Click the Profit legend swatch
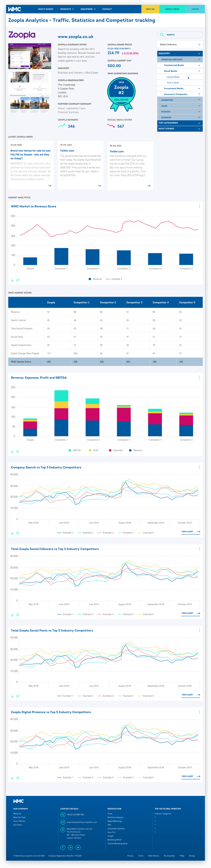The image size is (211, 868). pos(90,450)
